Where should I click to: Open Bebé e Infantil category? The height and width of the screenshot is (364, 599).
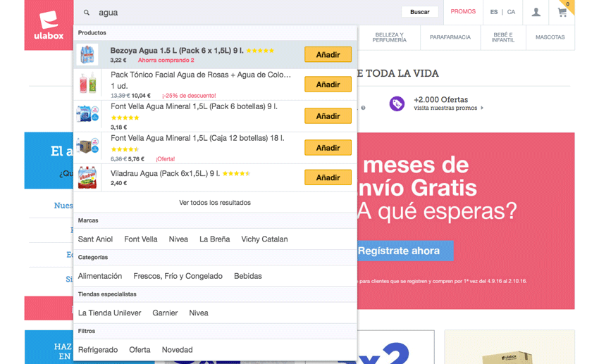[x=502, y=37]
